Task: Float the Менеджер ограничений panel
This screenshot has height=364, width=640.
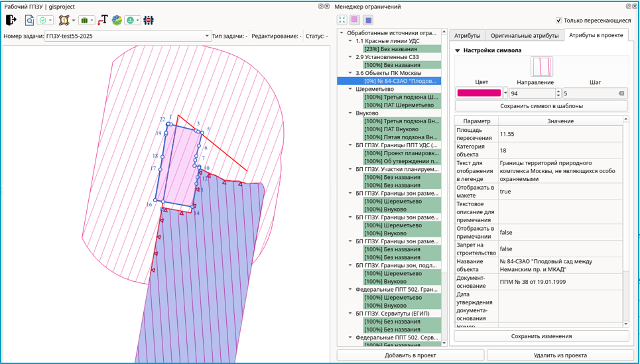Action: click(x=628, y=7)
